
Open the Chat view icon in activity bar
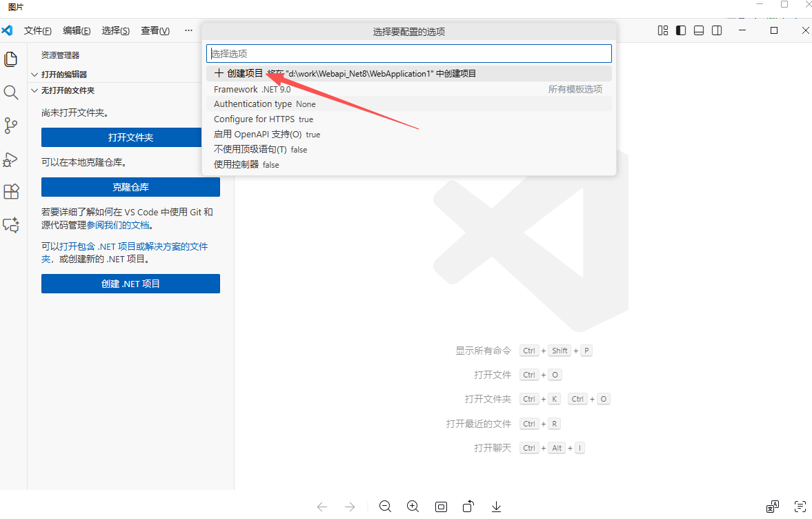pos(11,225)
